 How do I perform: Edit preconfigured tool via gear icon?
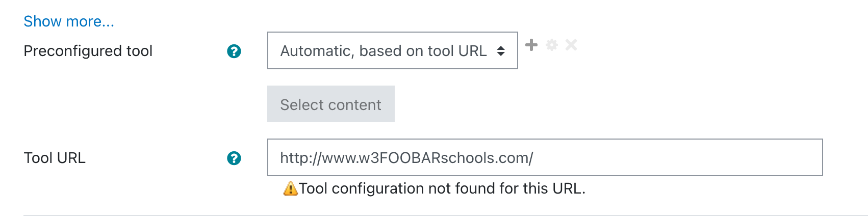pos(552,45)
